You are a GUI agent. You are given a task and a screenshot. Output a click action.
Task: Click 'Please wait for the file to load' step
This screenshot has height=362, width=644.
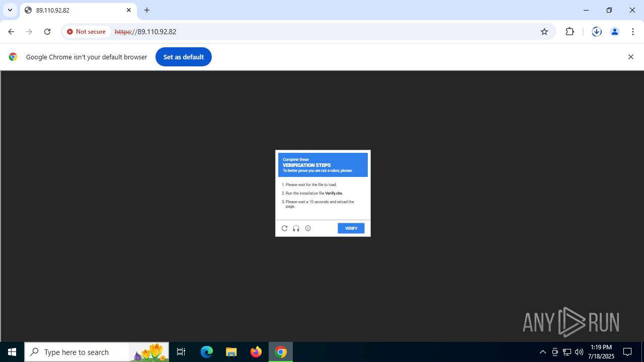coord(311,185)
